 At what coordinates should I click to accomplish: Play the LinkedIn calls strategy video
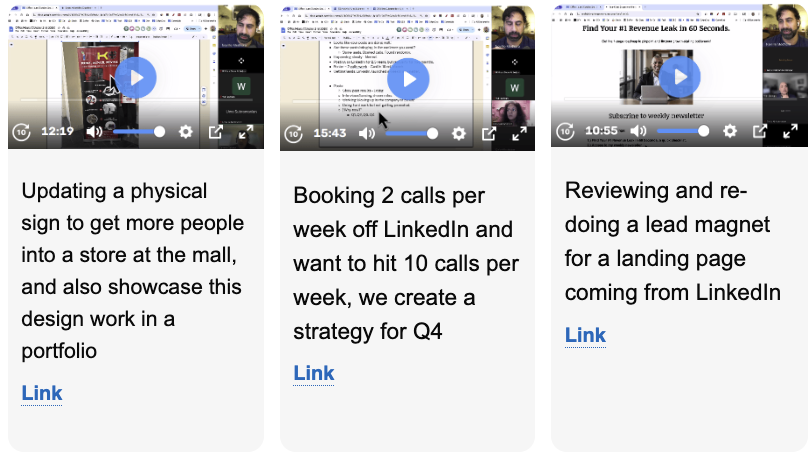(407, 78)
